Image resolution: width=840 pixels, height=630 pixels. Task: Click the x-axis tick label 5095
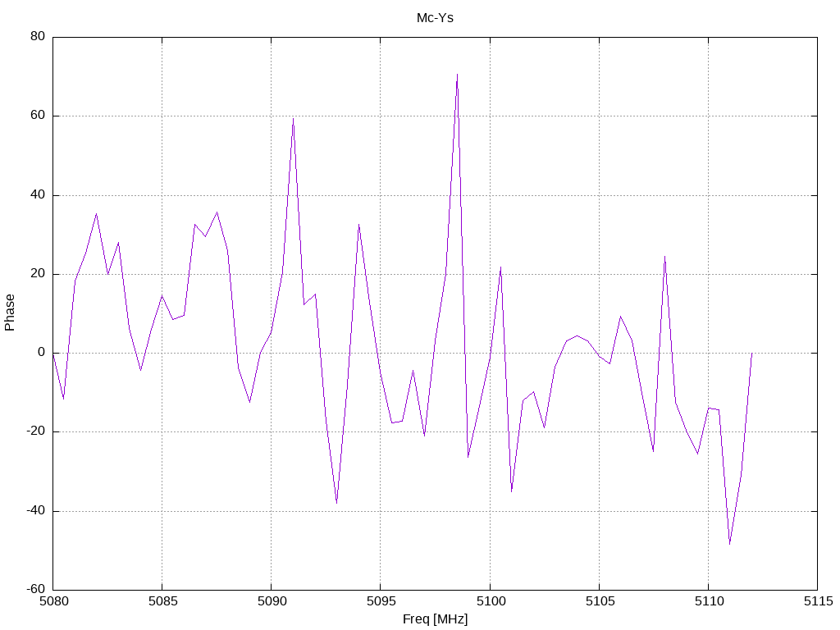coord(381,601)
